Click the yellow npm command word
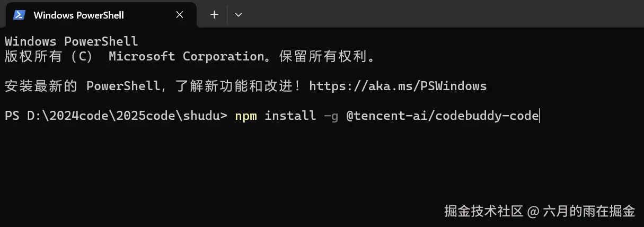 click(245, 115)
